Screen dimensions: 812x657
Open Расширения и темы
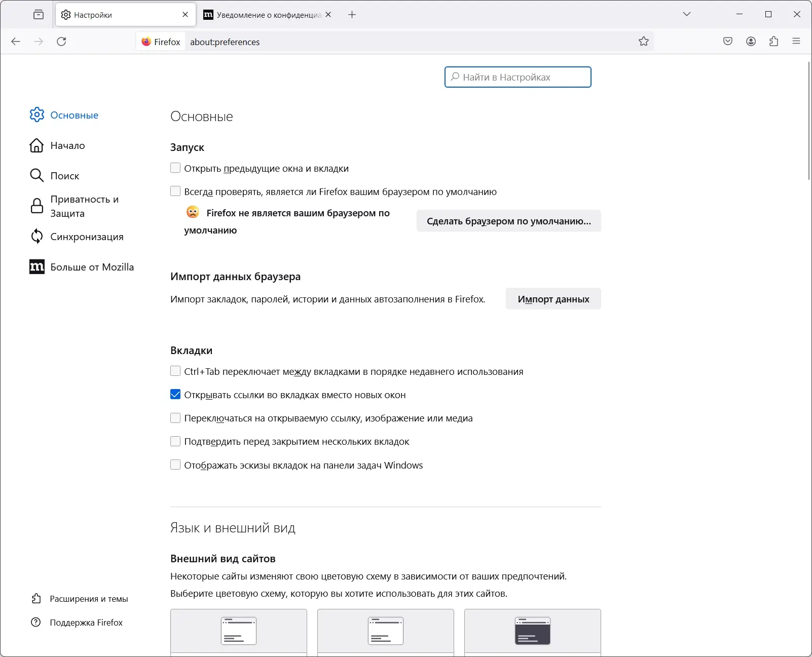coord(89,599)
